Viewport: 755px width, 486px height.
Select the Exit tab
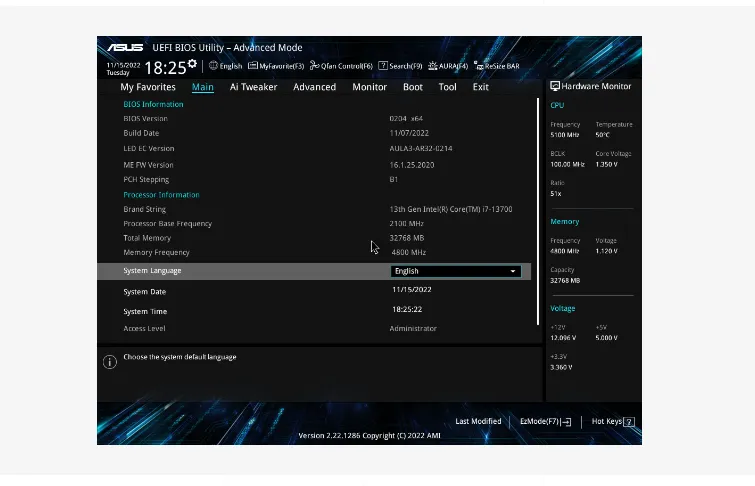[x=481, y=87]
